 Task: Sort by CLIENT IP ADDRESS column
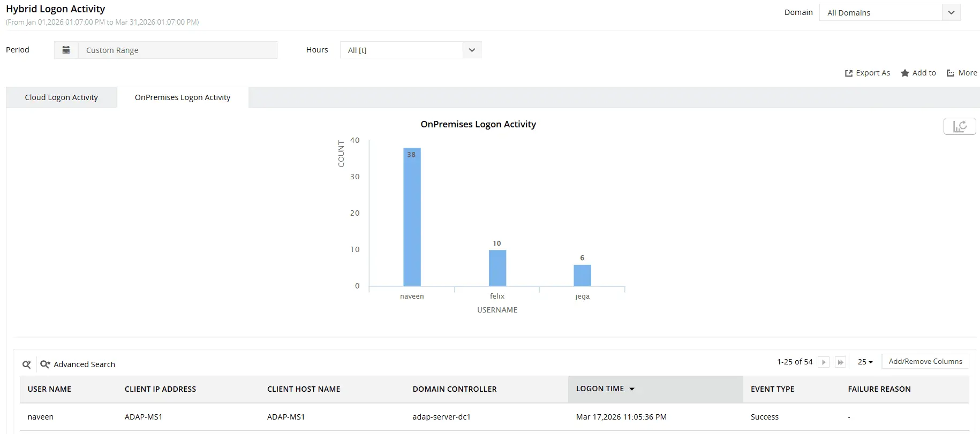pyautogui.click(x=160, y=389)
